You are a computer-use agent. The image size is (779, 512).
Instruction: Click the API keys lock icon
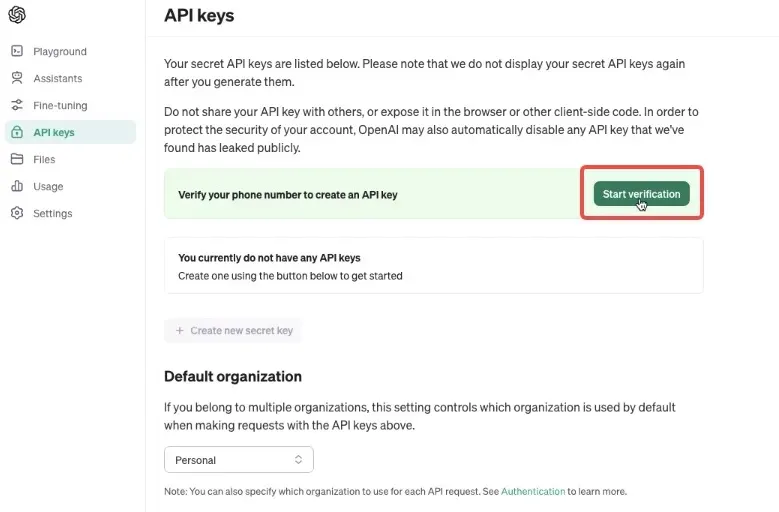pyautogui.click(x=17, y=132)
